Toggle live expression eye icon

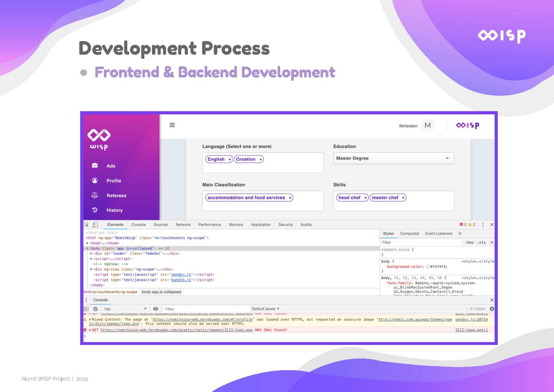[x=155, y=309]
